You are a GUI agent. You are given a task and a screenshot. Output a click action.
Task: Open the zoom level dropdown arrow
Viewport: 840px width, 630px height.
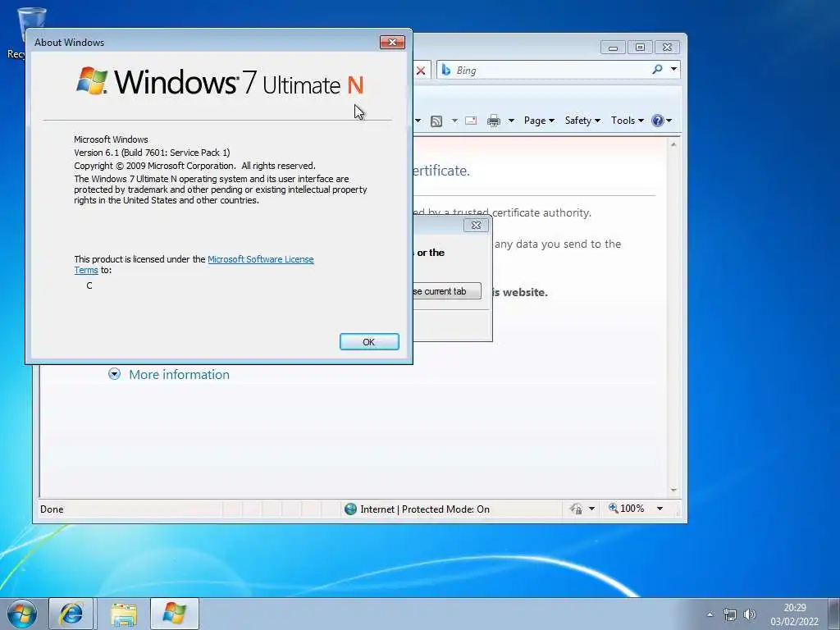(x=660, y=509)
